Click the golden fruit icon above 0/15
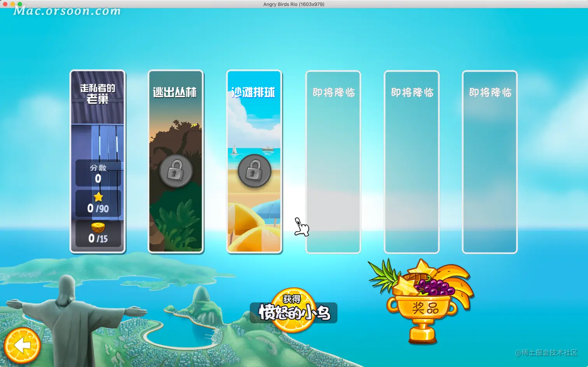Image resolution: width=588 pixels, height=367 pixels. point(98,227)
